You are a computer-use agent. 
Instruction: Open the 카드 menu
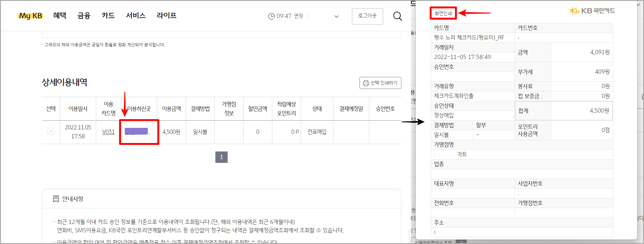tap(108, 16)
